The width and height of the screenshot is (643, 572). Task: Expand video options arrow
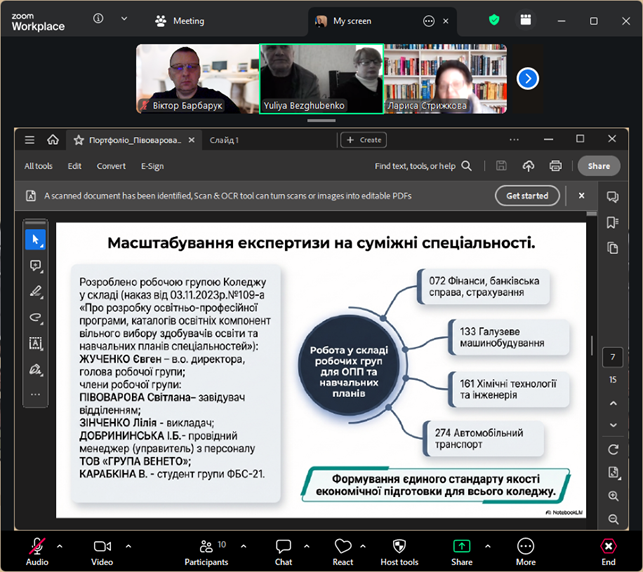click(128, 546)
